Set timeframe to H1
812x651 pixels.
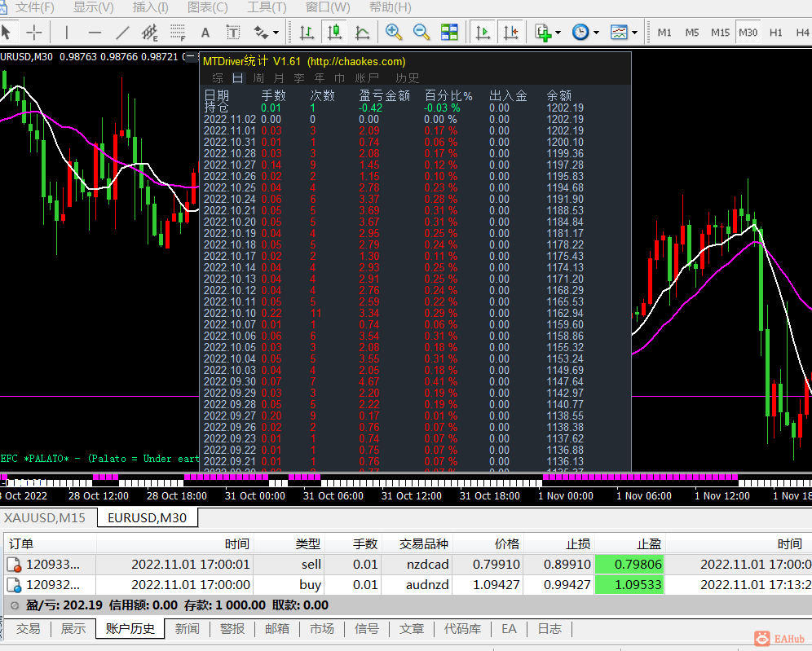(x=776, y=33)
